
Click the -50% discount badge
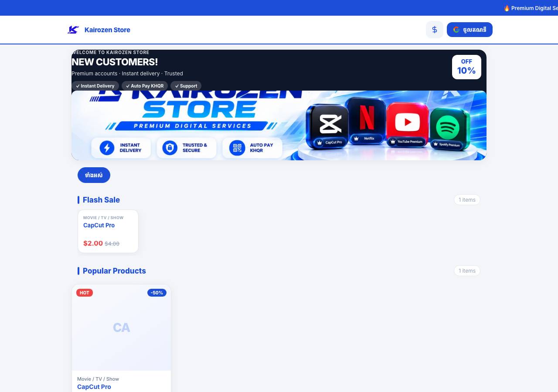(157, 293)
